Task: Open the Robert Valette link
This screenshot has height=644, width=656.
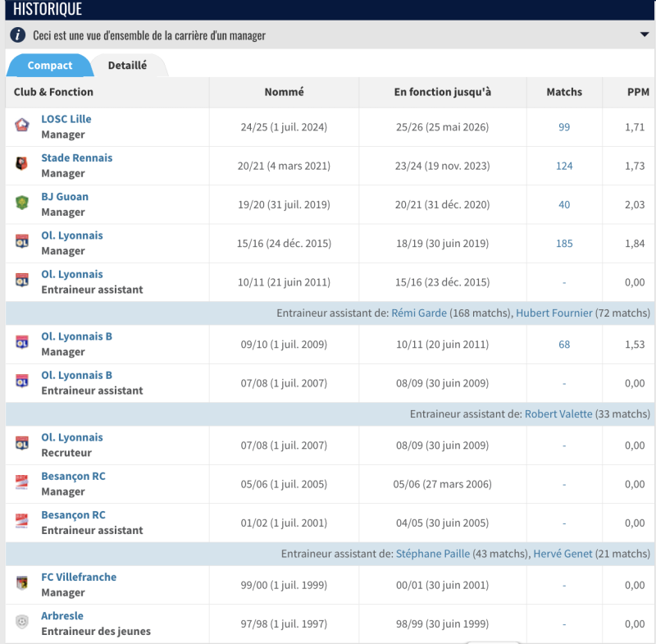Action: click(558, 413)
